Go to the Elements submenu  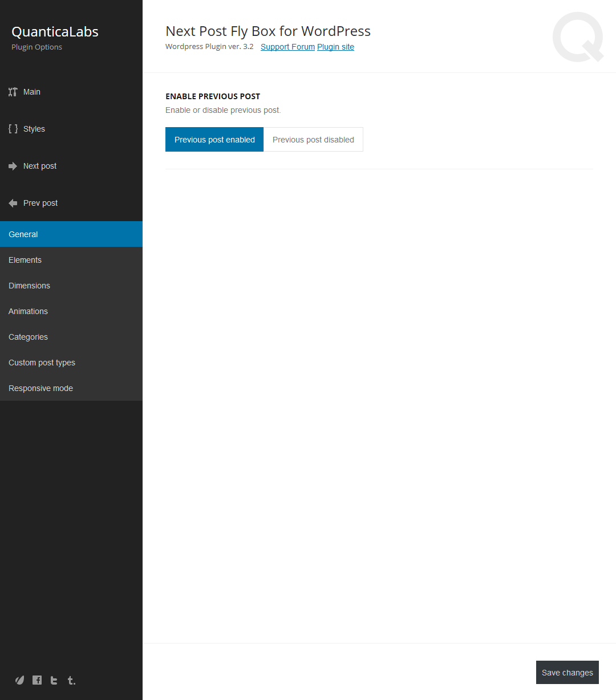(x=71, y=260)
